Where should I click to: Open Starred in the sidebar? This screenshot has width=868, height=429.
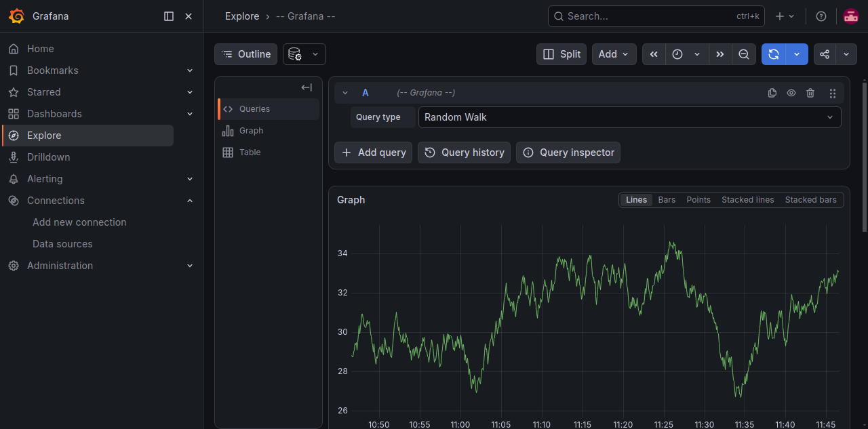tap(43, 92)
